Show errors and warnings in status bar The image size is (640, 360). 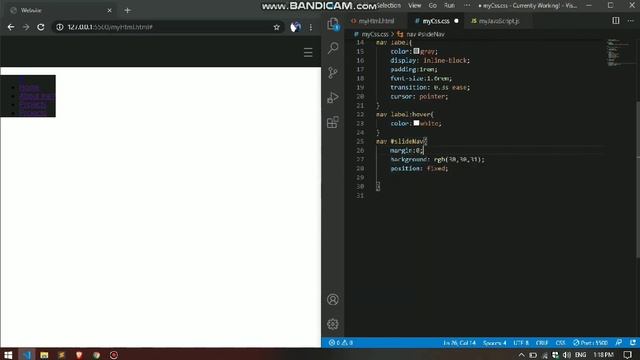coord(341,343)
